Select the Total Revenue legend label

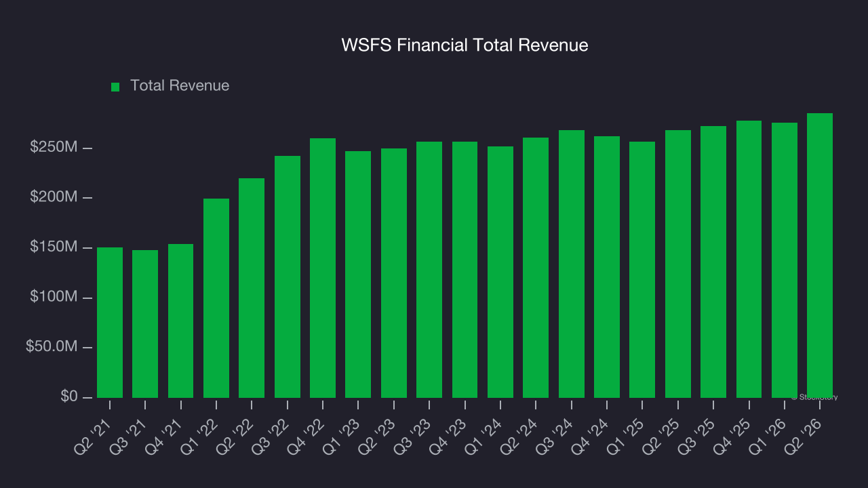[x=180, y=86]
